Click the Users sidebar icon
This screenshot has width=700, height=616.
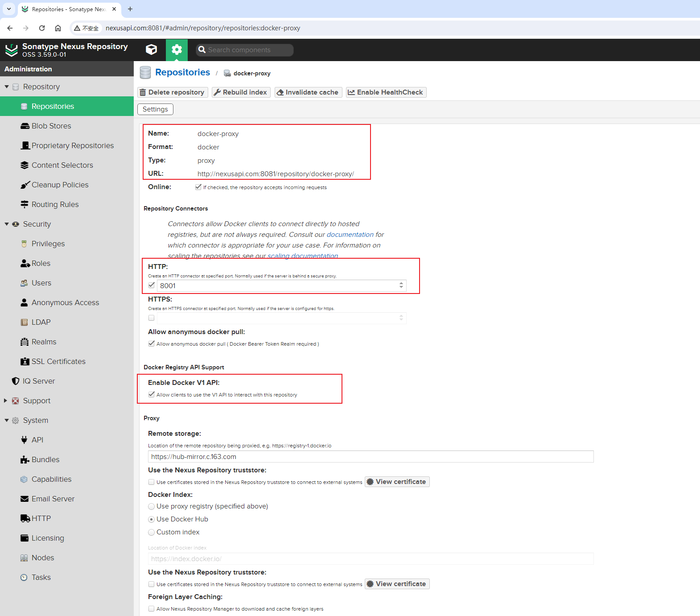click(x=24, y=283)
